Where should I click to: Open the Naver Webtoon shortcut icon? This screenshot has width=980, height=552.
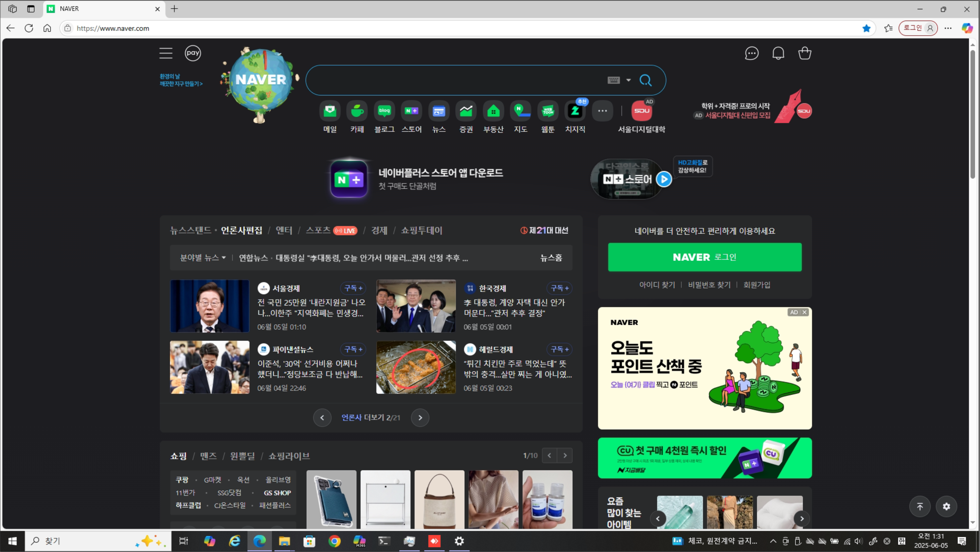coord(548,111)
